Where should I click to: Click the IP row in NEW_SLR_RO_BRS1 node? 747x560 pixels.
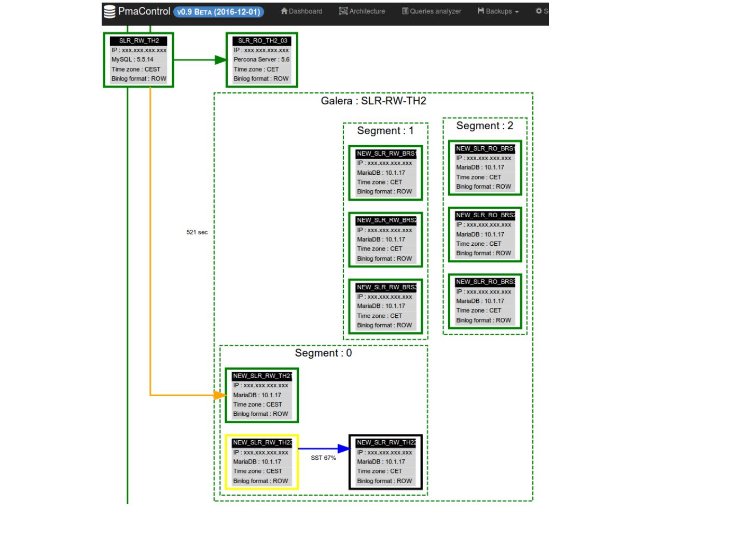click(485, 158)
